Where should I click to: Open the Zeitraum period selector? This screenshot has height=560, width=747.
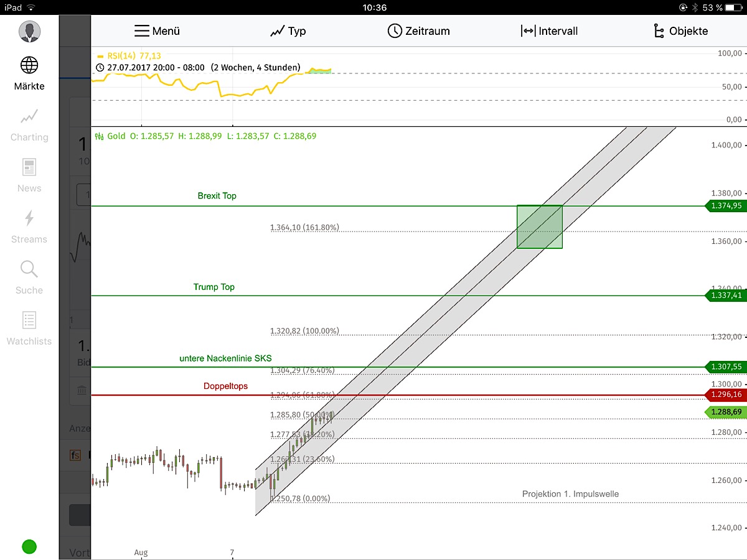point(418,30)
